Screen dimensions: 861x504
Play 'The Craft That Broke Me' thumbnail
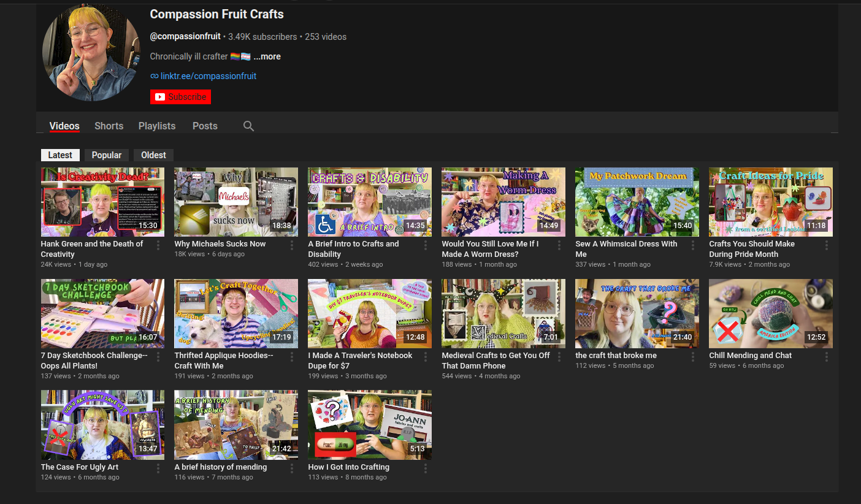pos(637,314)
